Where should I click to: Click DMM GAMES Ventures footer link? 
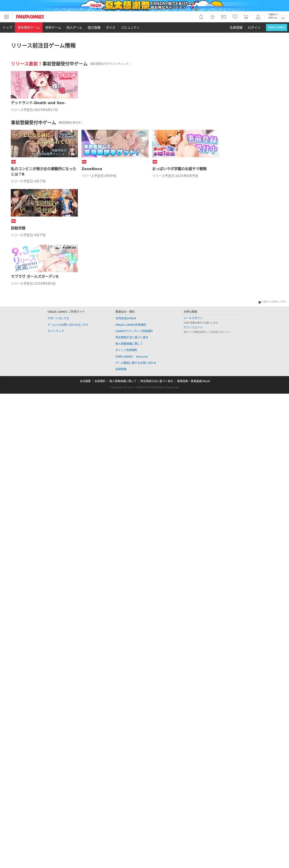131,357
